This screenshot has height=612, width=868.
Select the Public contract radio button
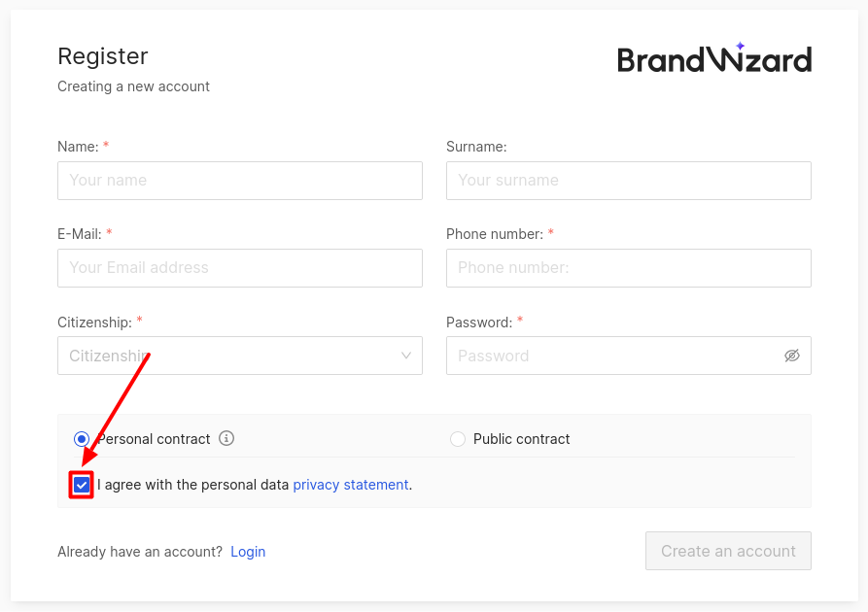click(x=458, y=439)
